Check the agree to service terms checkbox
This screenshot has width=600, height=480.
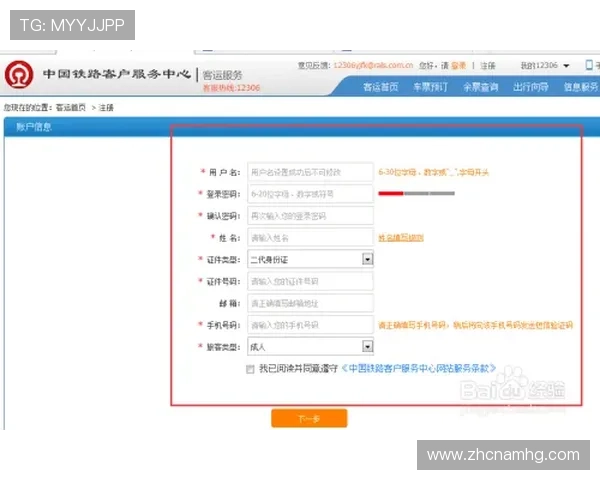point(250,369)
